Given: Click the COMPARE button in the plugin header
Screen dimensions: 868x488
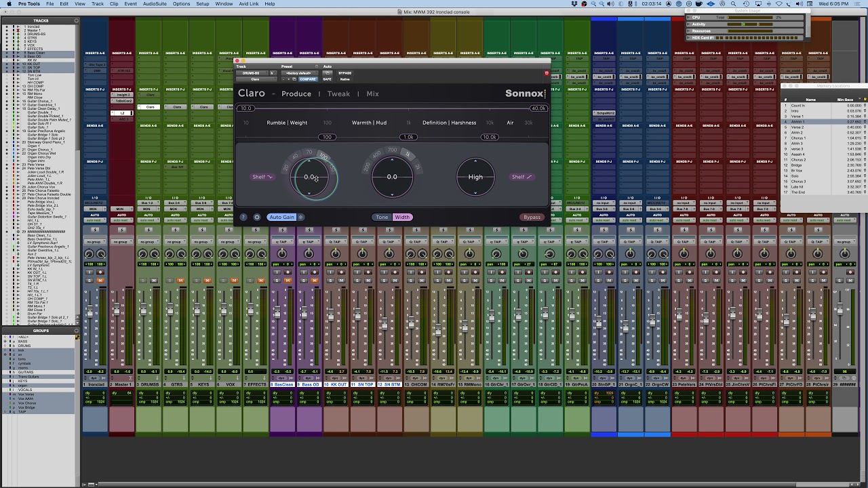Looking at the screenshot, I should (308, 79).
